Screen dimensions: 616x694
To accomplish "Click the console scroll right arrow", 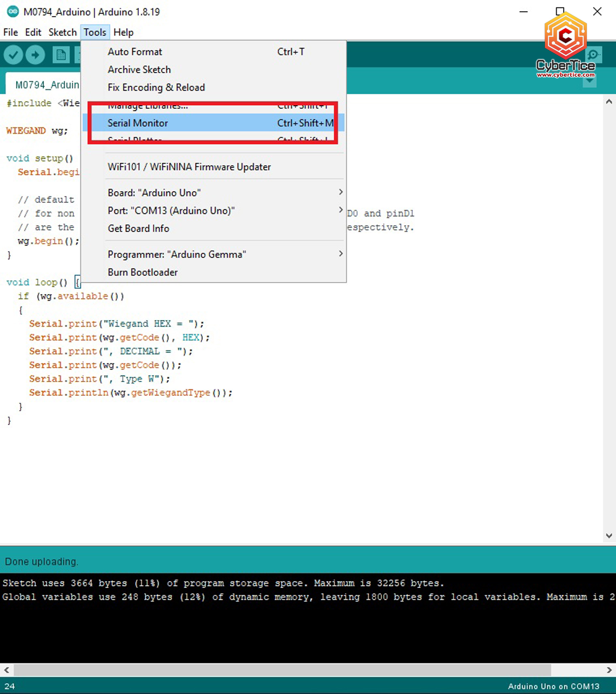I will [609, 670].
